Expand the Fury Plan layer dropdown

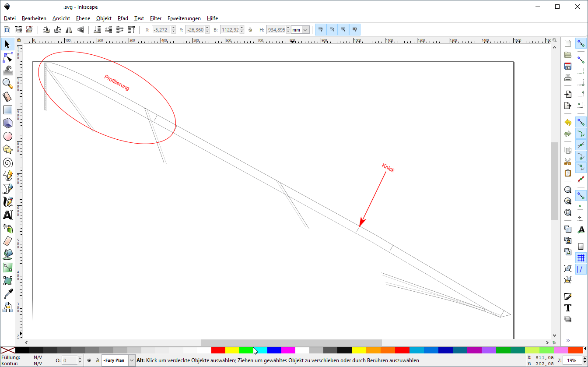click(132, 360)
